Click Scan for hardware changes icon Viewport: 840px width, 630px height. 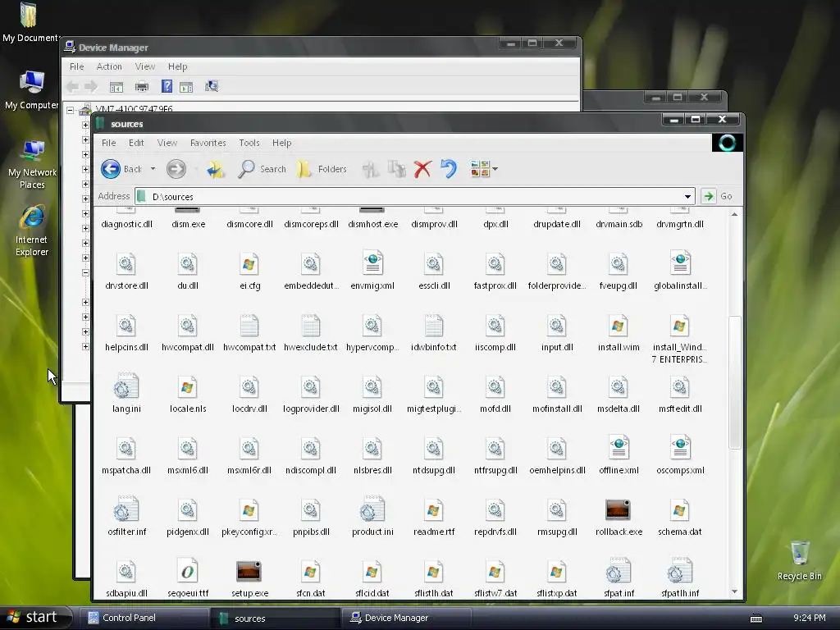pos(212,86)
